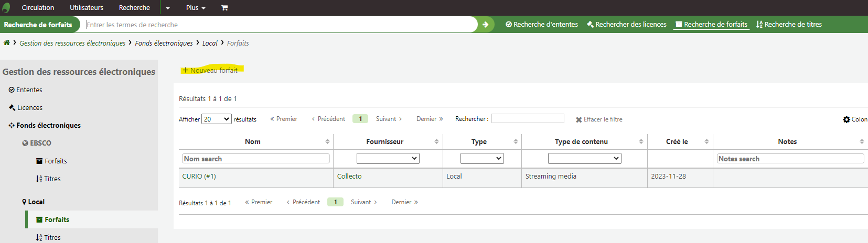Click the Nouveau forfait button
Image resolution: width=868 pixels, height=243 pixels.
(x=210, y=70)
